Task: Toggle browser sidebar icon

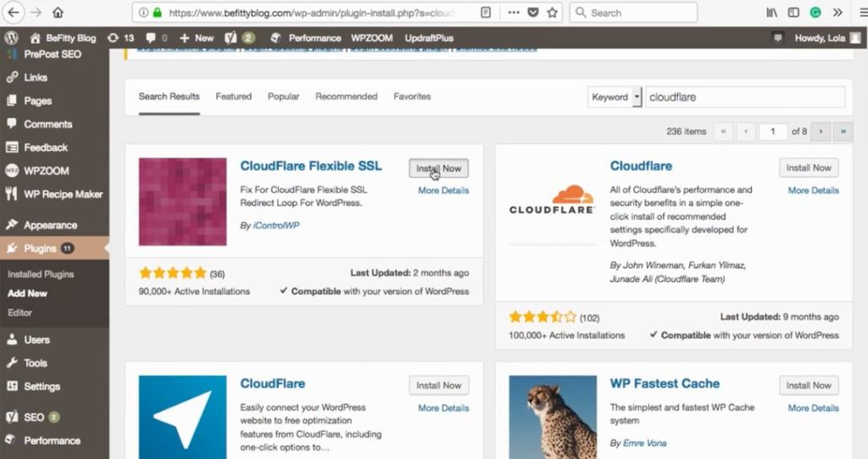Action: [x=793, y=12]
